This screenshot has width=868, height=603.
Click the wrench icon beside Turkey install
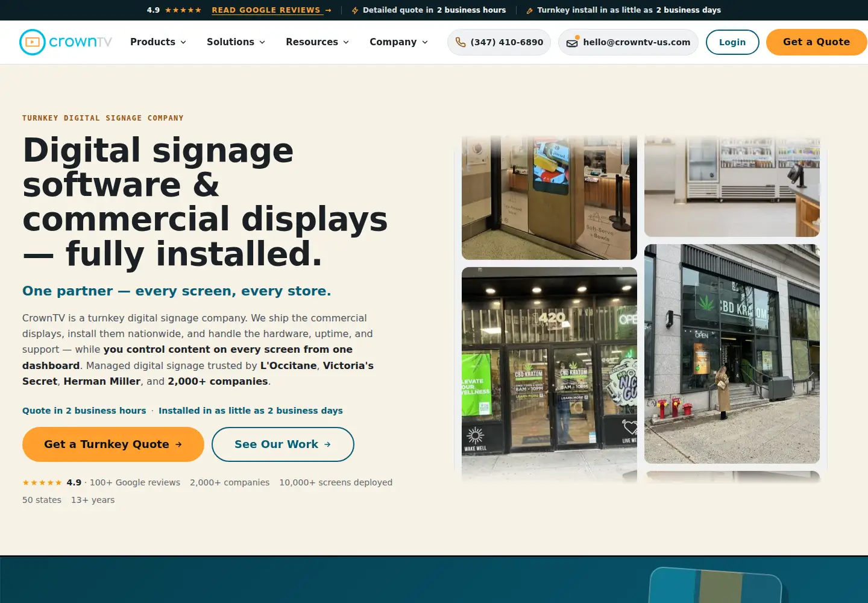529,10
